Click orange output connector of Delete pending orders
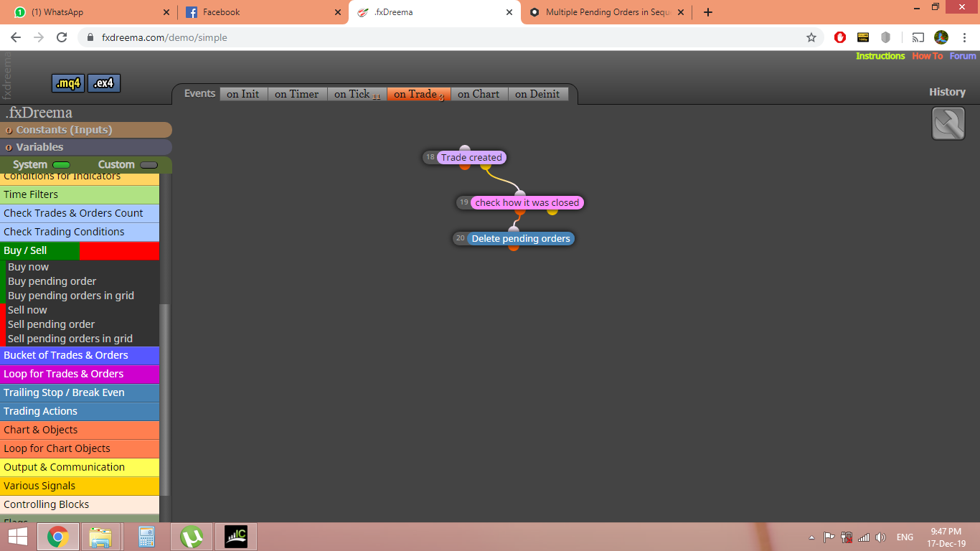Image resolution: width=980 pixels, height=551 pixels. (514, 247)
